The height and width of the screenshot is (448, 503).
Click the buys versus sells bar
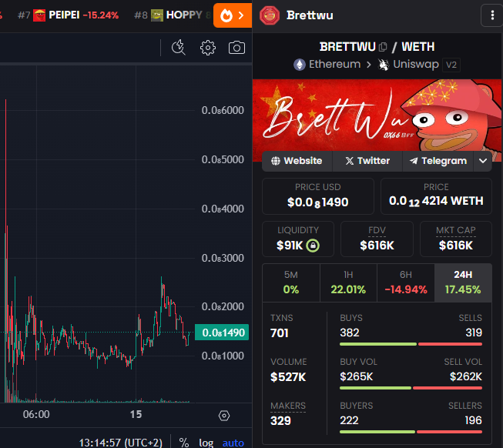click(x=411, y=344)
